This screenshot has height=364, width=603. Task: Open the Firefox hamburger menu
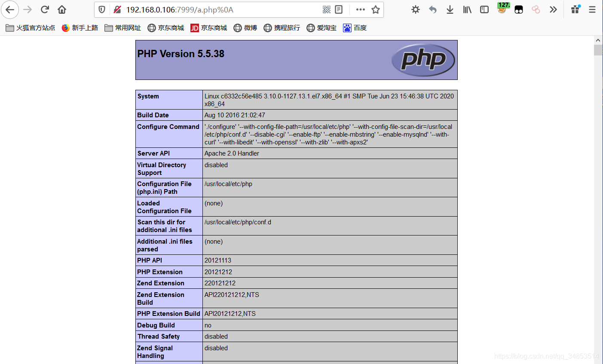pyautogui.click(x=592, y=9)
